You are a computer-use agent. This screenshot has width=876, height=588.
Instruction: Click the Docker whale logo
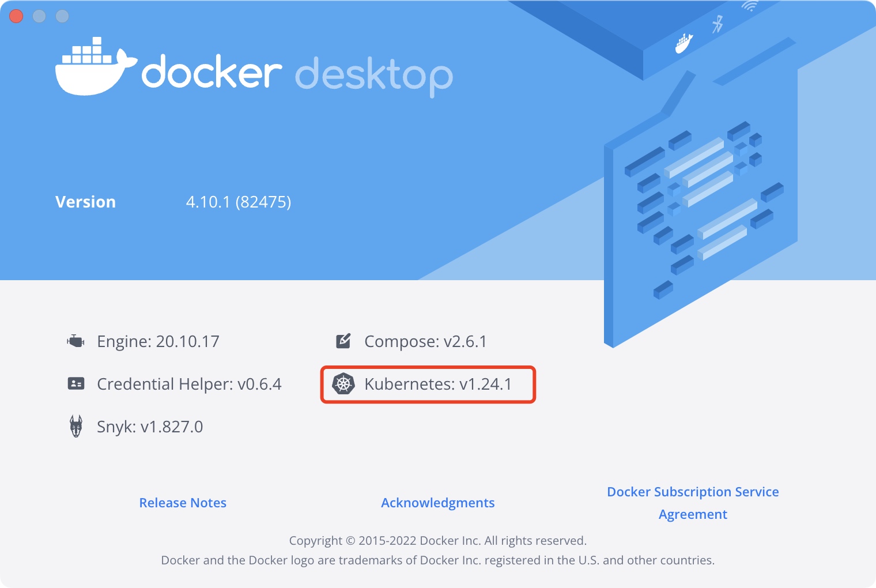[x=95, y=68]
